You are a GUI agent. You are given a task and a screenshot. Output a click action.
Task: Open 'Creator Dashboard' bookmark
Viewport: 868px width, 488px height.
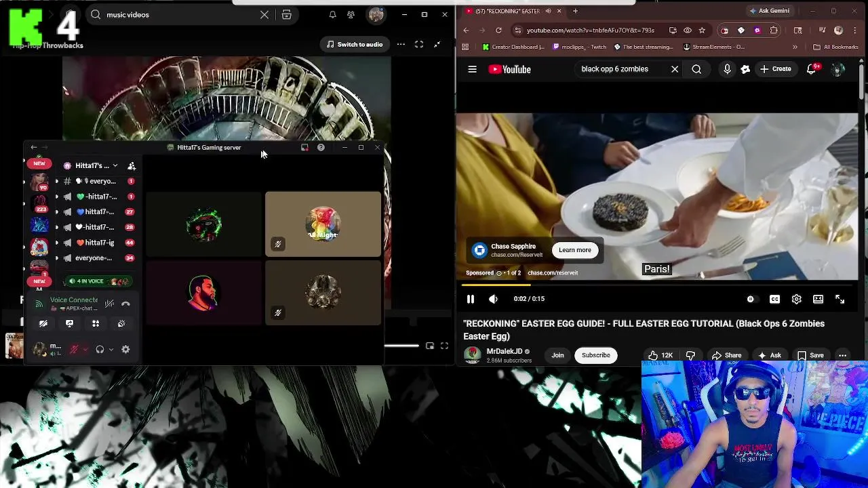point(513,47)
